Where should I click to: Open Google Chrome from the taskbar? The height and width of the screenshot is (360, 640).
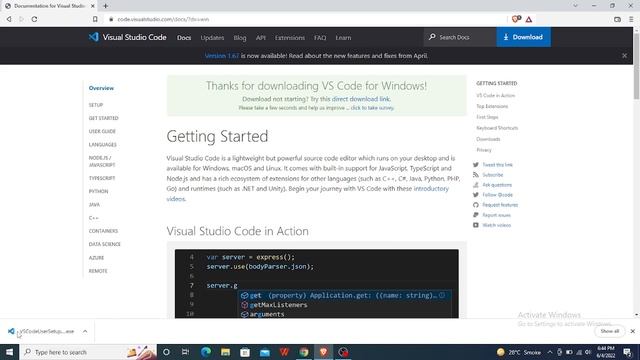(x=304, y=352)
